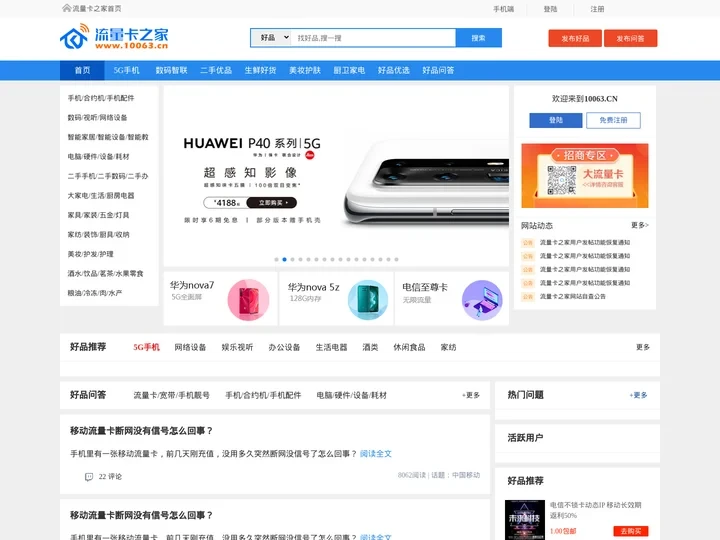Select the active second carousel dot

(285, 259)
